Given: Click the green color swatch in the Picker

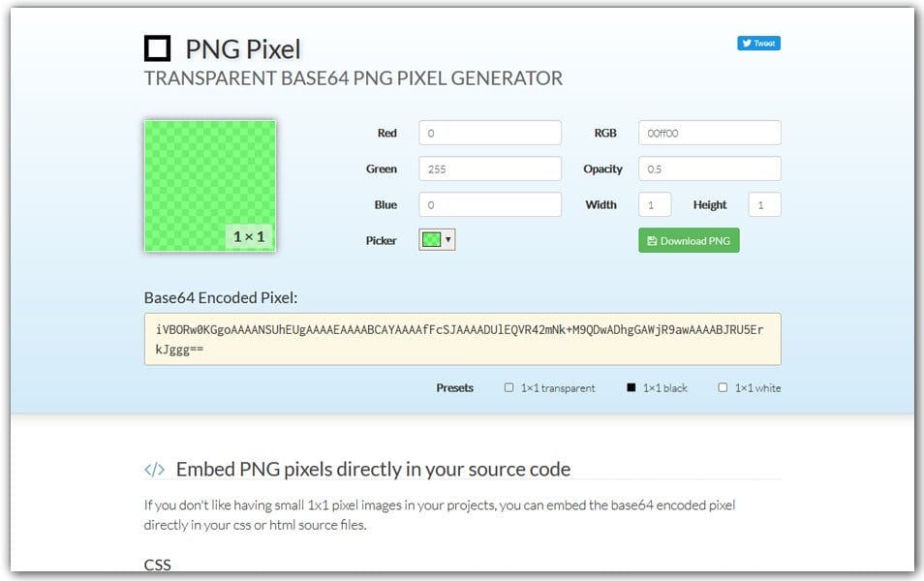Looking at the screenshot, I should coord(433,238).
